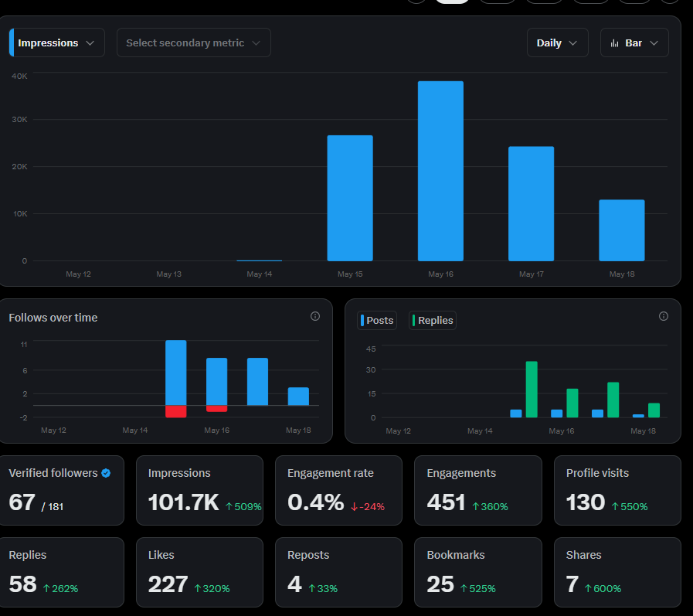Select the May 15 impressions bar
Image resolution: width=693 pixels, height=616 pixels.
350,198
